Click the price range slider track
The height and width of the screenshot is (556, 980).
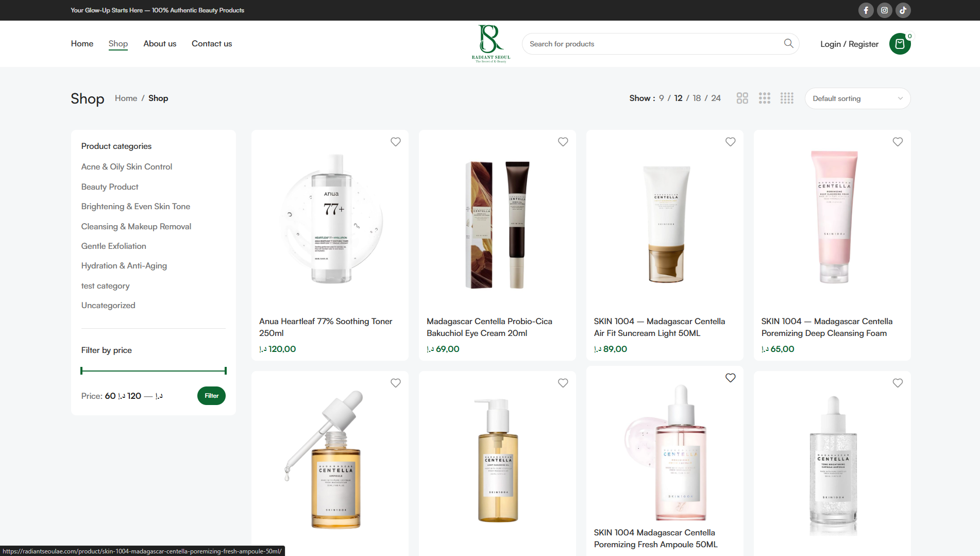pos(154,370)
